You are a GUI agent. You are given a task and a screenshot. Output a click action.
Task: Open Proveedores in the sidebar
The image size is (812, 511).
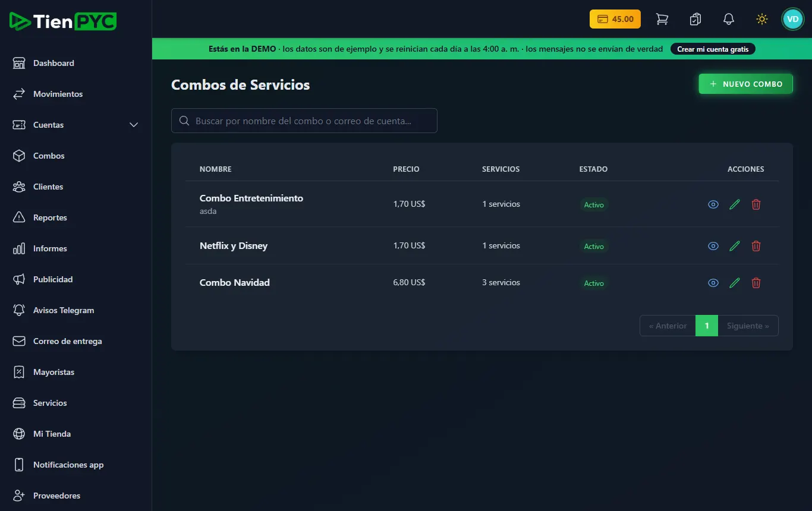click(76, 496)
